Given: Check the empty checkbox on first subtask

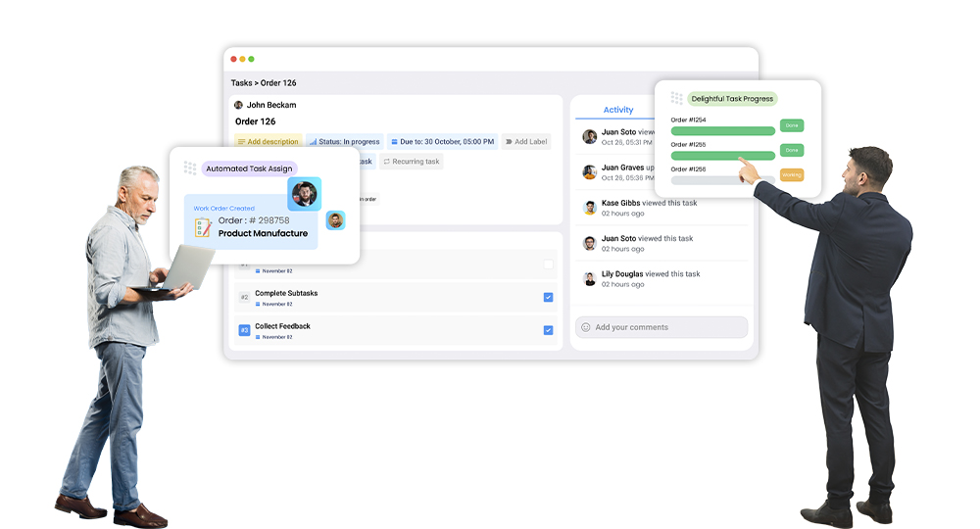Looking at the screenshot, I should pyautogui.click(x=548, y=264).
